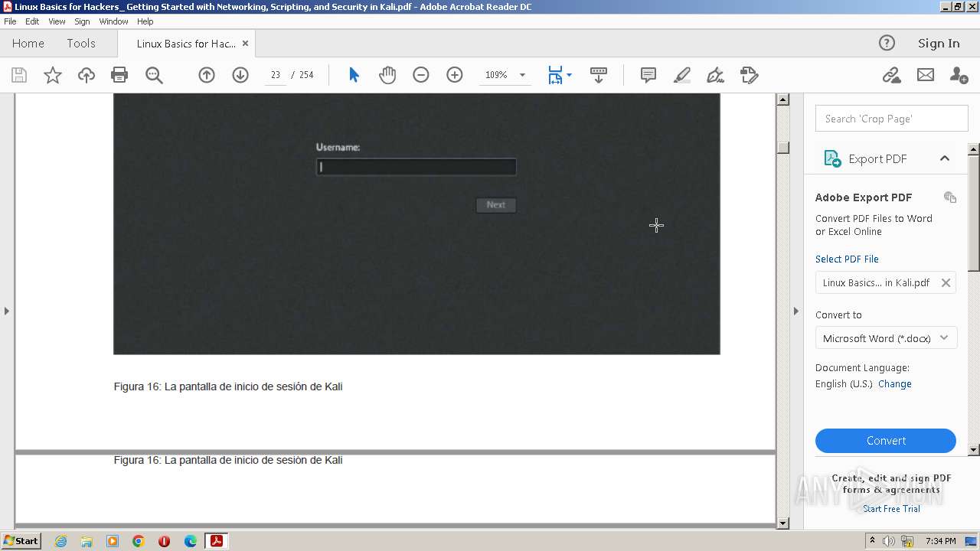The image size is (980, 551).
Task: Open File Explorer from taskbar
Action: (87, 541)
